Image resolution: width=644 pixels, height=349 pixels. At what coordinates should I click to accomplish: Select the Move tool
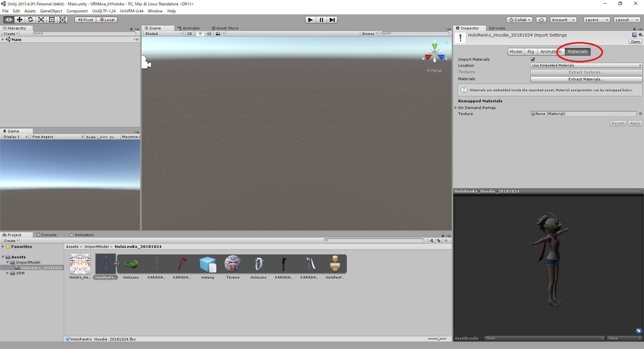click(19, 19)
